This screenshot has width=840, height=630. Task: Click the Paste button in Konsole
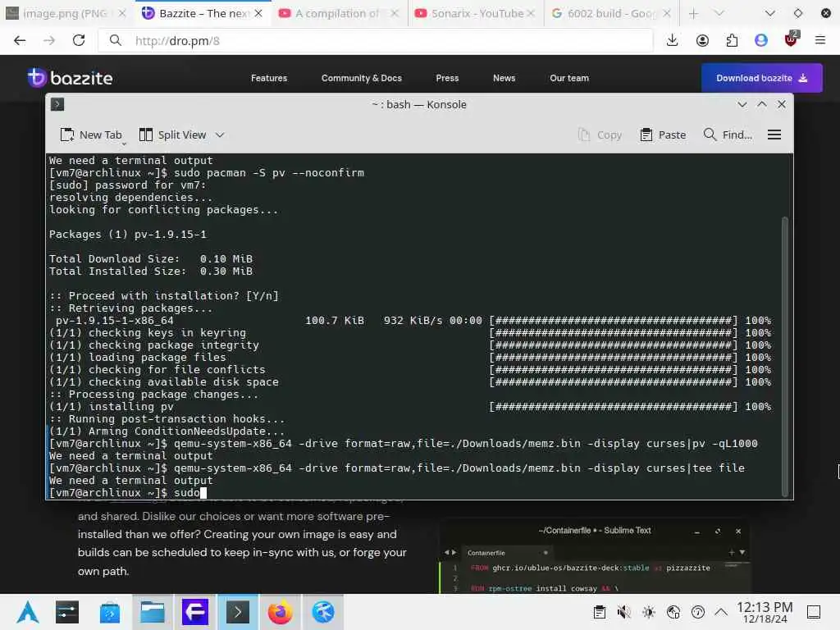pos(663,135)
